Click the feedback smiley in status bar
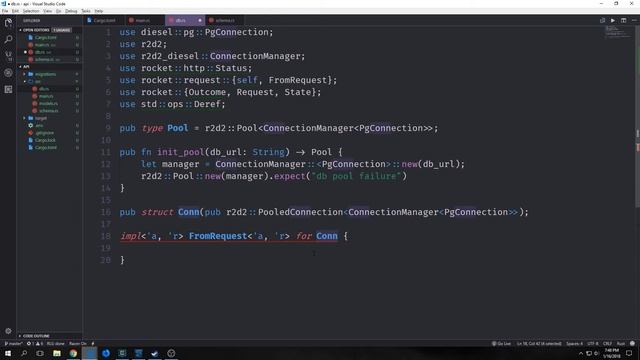Viewport: 640px width, 360px height. [632, 343]
